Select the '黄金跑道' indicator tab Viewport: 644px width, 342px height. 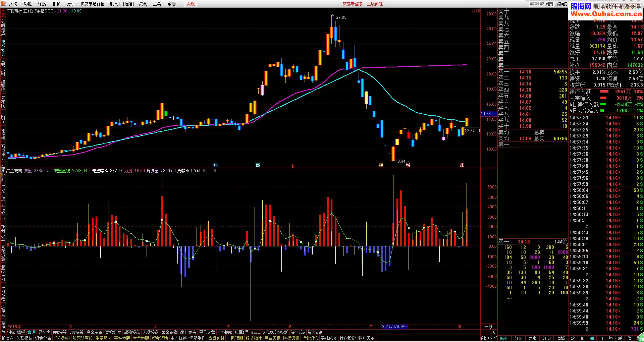170,332
